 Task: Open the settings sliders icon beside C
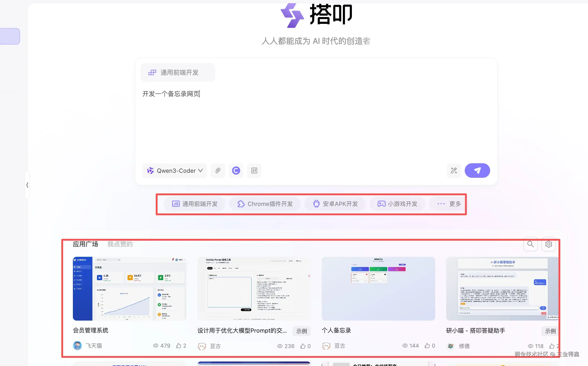click(x=254, y=171)
